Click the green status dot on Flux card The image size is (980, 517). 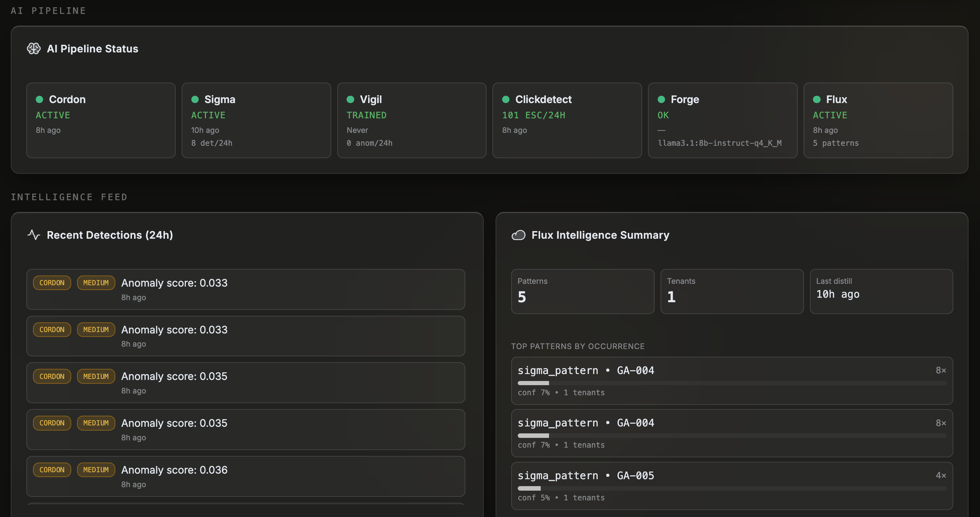click(816, 99)
